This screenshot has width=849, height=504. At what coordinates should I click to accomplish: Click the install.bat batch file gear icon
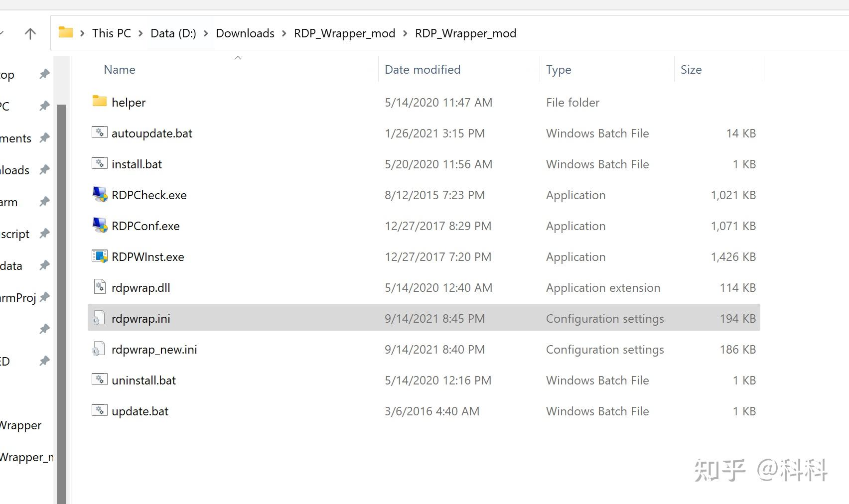coord(99,163)
